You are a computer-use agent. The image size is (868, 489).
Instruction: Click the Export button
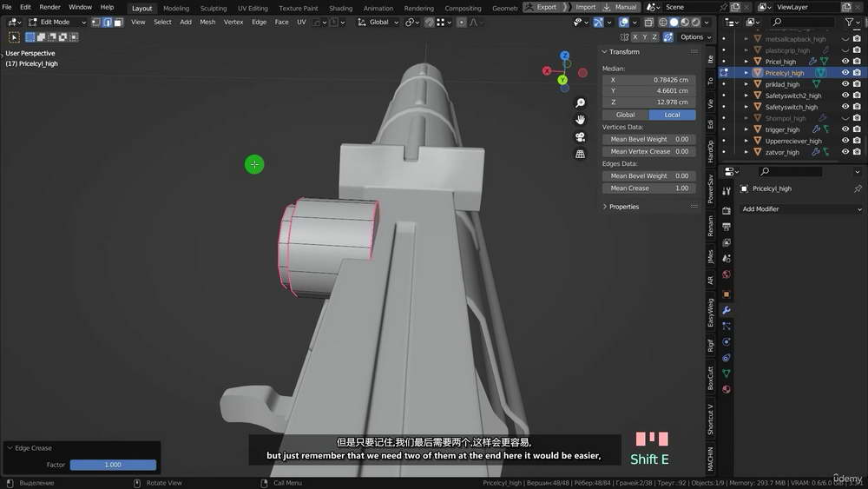pyautogui.click(x=542, y=7)
